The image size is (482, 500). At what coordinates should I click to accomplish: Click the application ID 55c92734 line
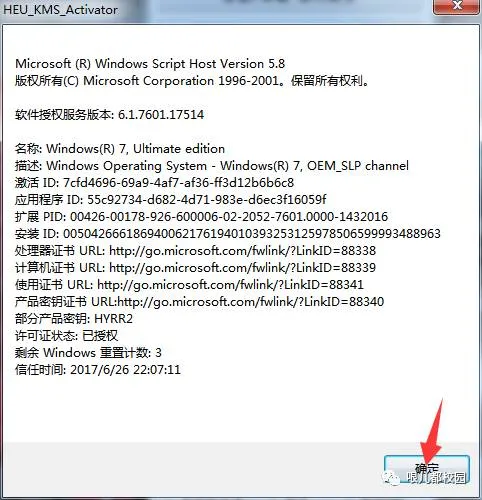(171, 200)
